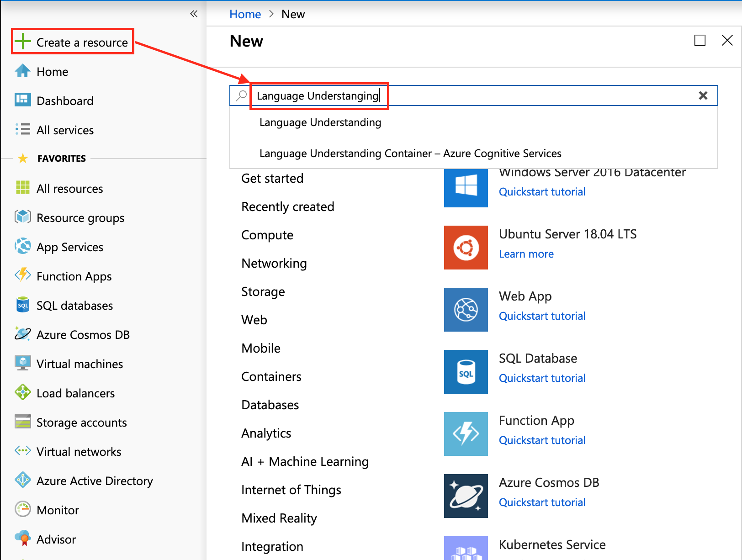Image resolution: width=742 pixels, height=560 pixels.
Task: Click the Function Apps lightning icon
Action: 22,275
